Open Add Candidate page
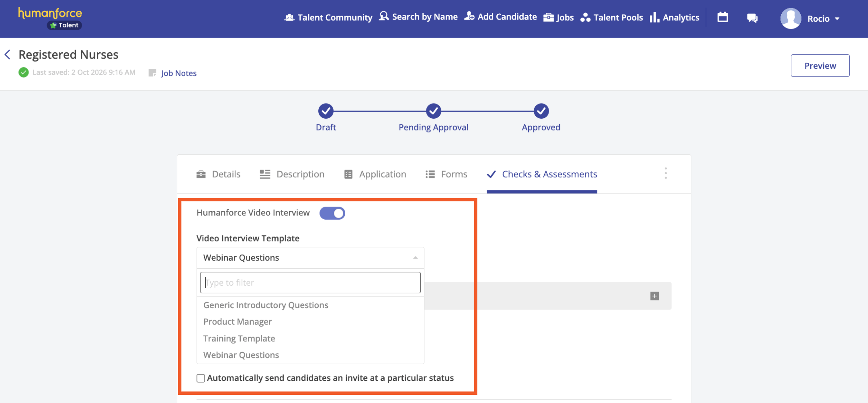868x403 pixels. point(501,17)
